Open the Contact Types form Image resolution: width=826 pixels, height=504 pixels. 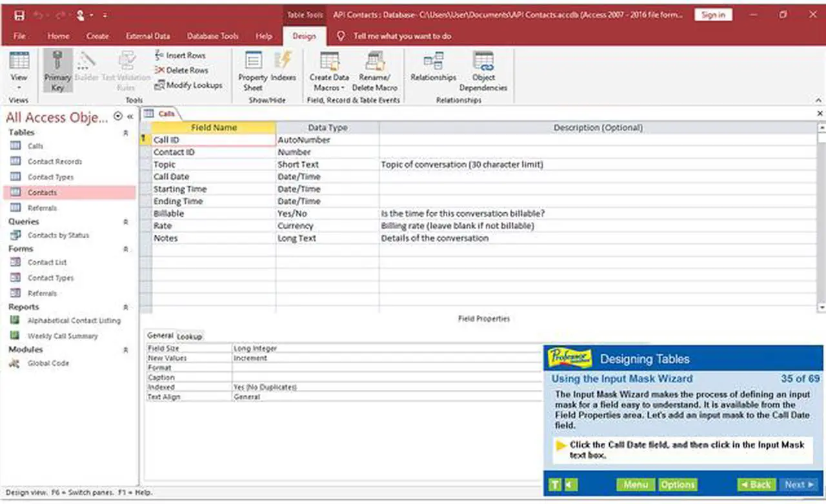click(51, 277)
